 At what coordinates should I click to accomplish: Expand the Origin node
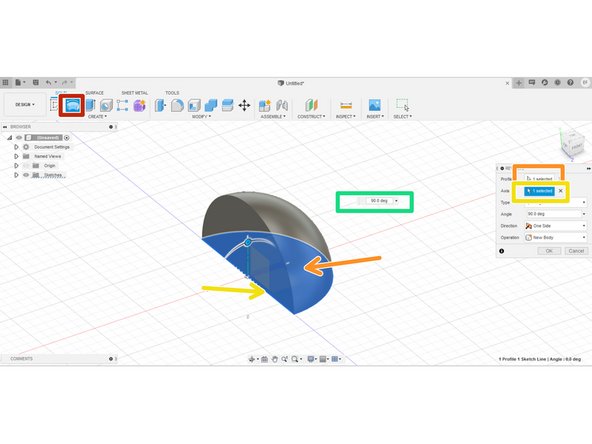point(16,166)
